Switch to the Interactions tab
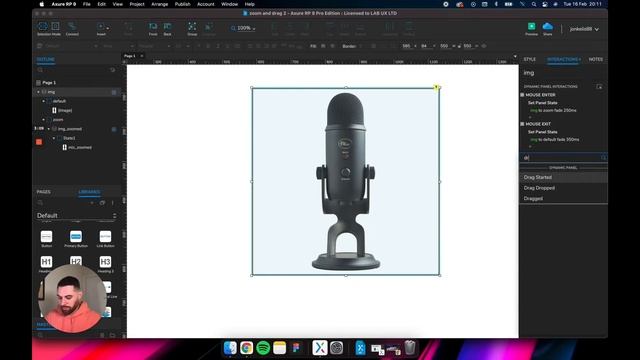The image size is (640, 360). 563,59
